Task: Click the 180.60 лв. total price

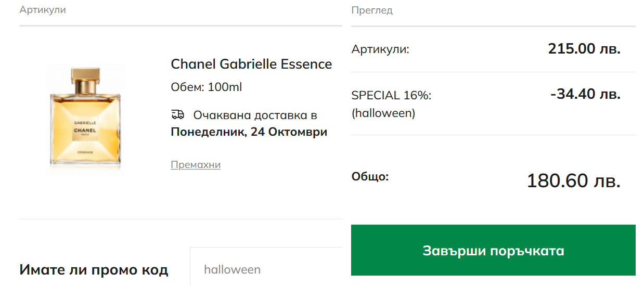Action: (573, 181)
